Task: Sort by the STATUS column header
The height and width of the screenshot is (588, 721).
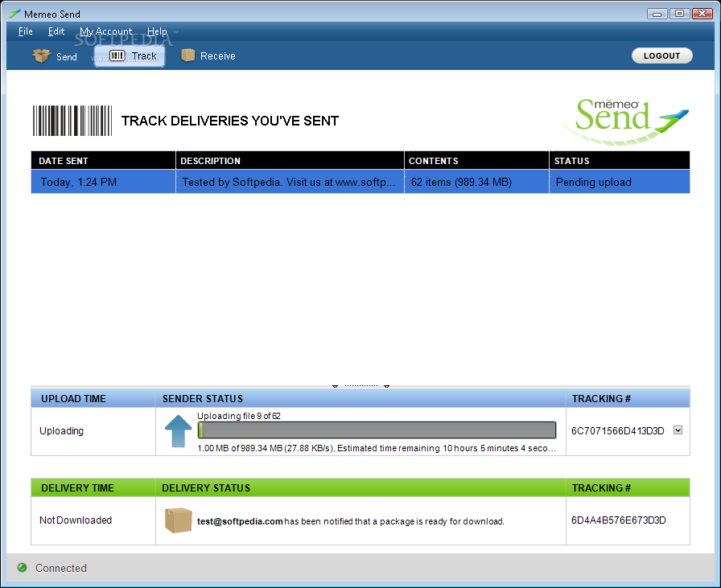Action: pos(620,160)
